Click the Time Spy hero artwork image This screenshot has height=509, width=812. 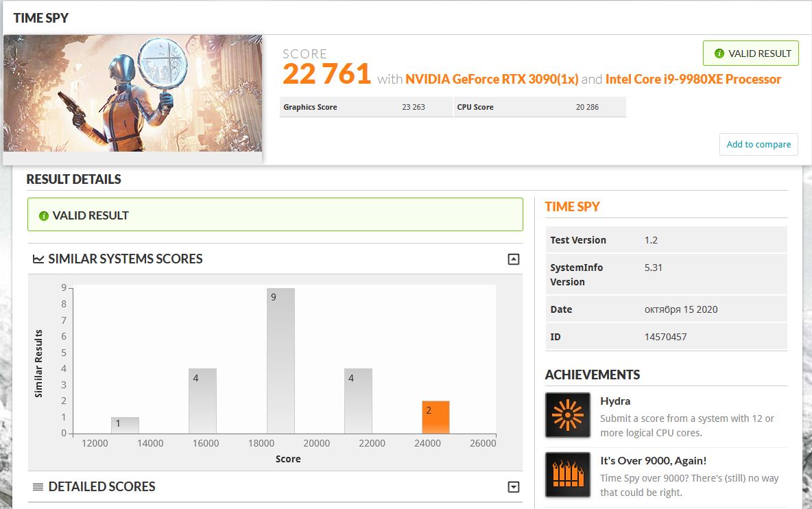[133, 93]
